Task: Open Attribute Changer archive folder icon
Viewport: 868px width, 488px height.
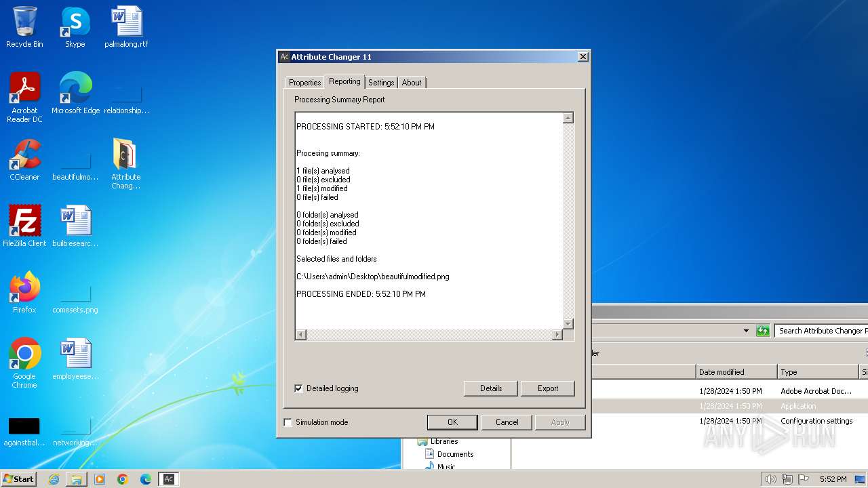Action: (x=126, y=163)
